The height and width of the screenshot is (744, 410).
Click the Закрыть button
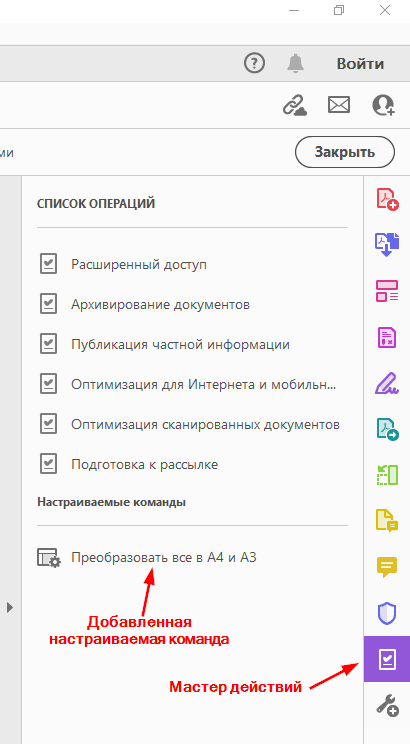pyautogui.click(x=345, y=152)
